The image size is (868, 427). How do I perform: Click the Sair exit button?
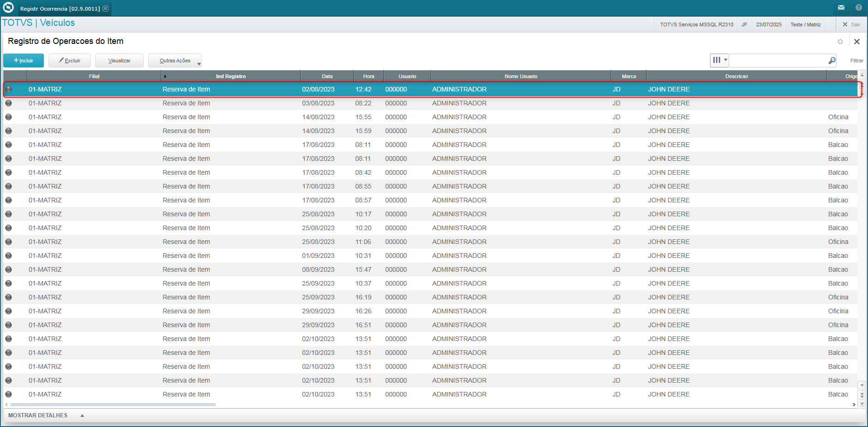(x=851, y=24)
